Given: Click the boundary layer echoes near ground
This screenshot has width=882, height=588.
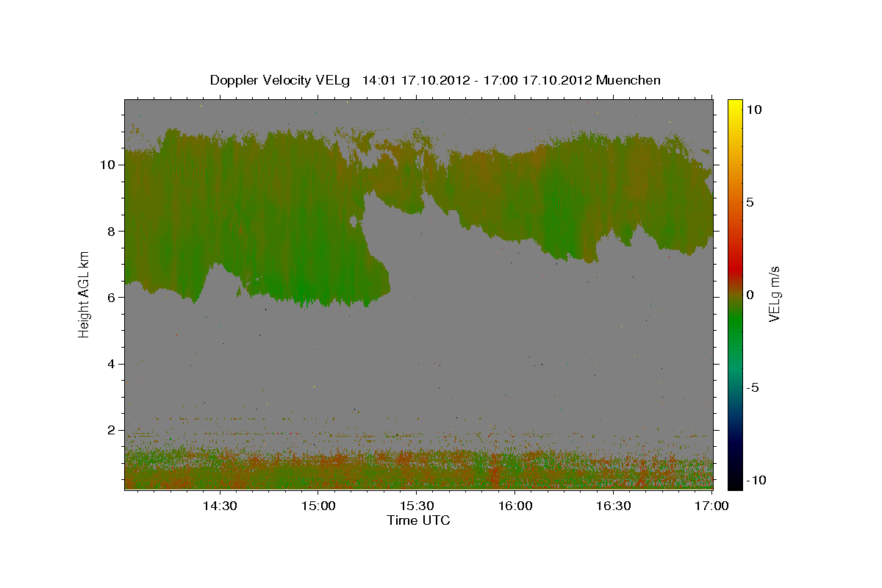Looking at the screenshot, I should (x=418, y=470).
